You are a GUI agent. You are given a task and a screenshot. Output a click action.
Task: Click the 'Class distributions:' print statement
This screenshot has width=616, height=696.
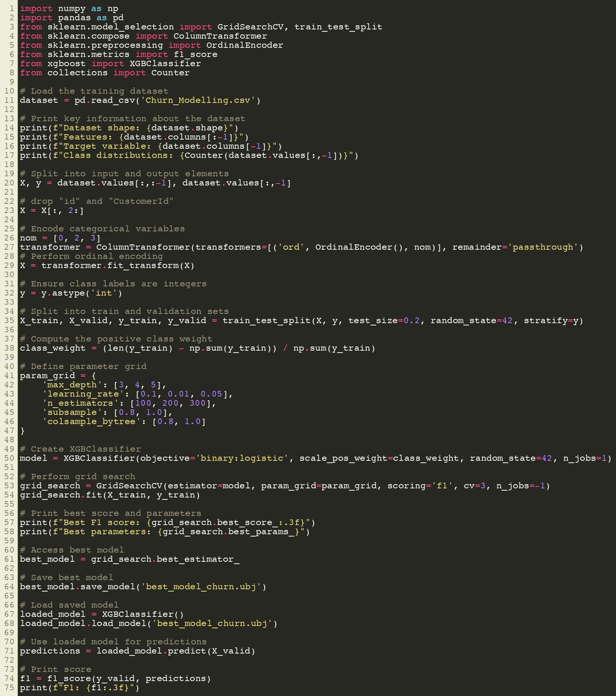189,155
